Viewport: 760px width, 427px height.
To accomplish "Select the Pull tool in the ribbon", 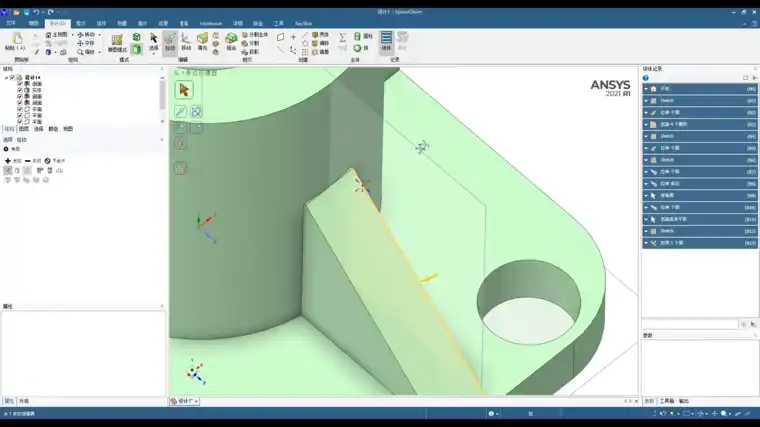I will [x=169, y=41].
